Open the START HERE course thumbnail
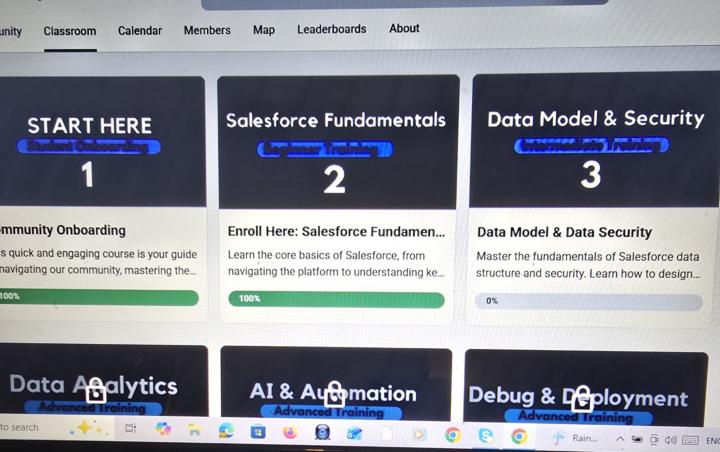Screen dimensions: 720x452 point(102,141)
